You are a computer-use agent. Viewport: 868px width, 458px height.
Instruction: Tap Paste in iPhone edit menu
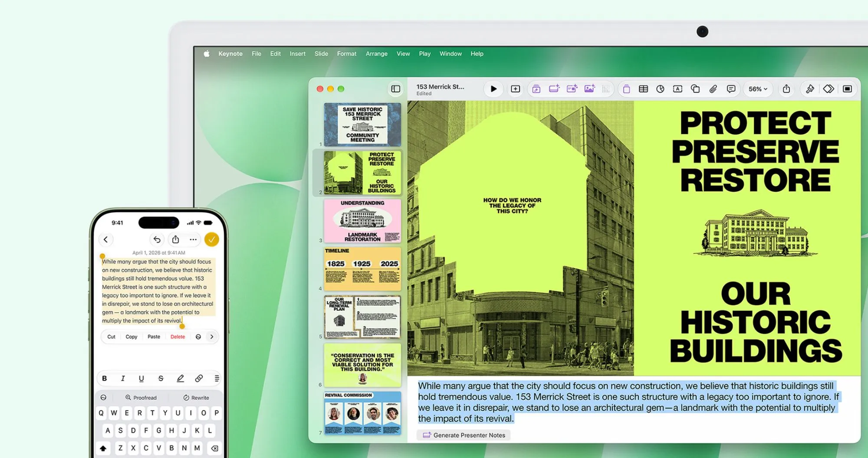(x=154, y=337)
